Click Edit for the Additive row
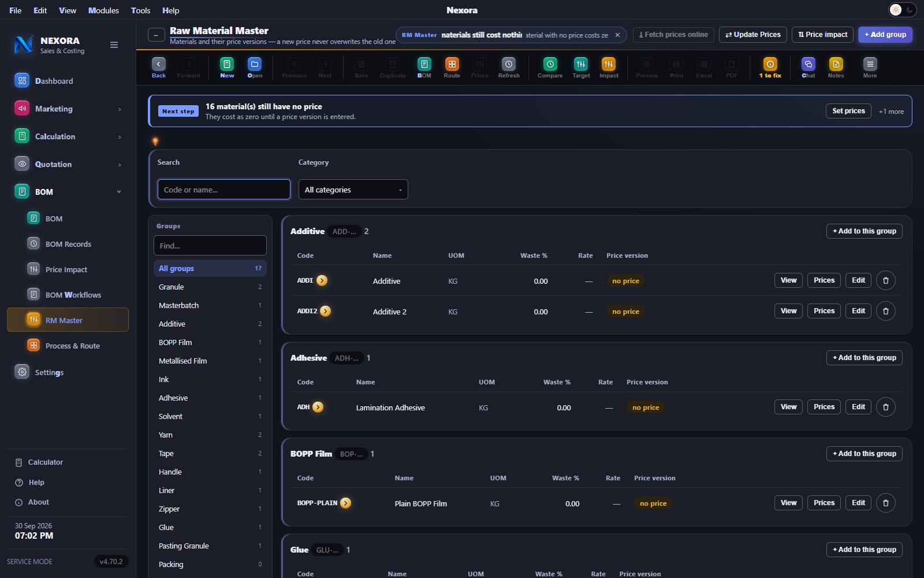 click(x=859, y=280)
